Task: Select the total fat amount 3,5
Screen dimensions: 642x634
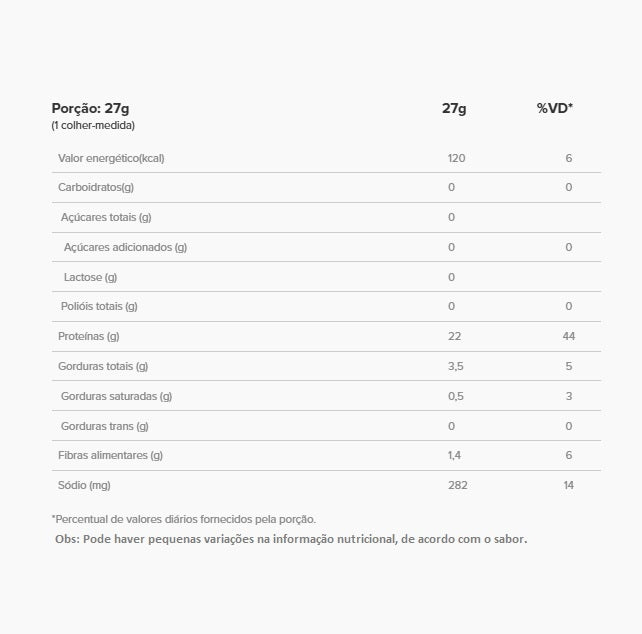Action: point(456,366)
